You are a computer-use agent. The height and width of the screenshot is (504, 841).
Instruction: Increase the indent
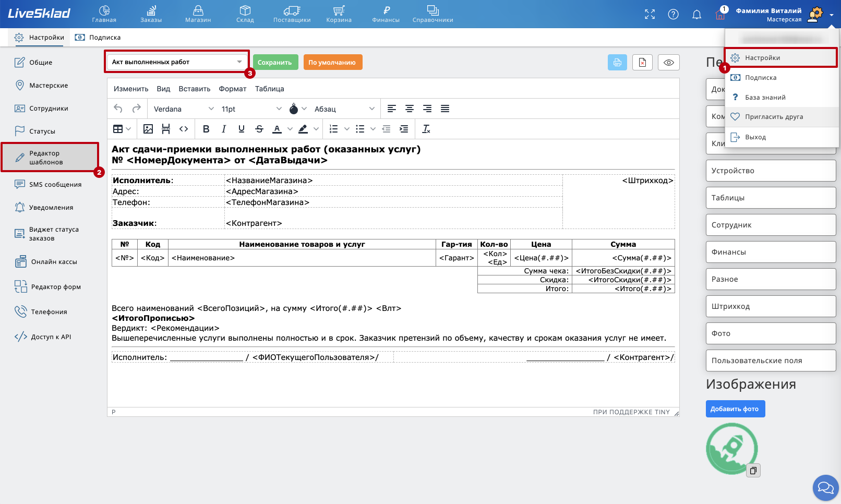click(x=404, y=129)
